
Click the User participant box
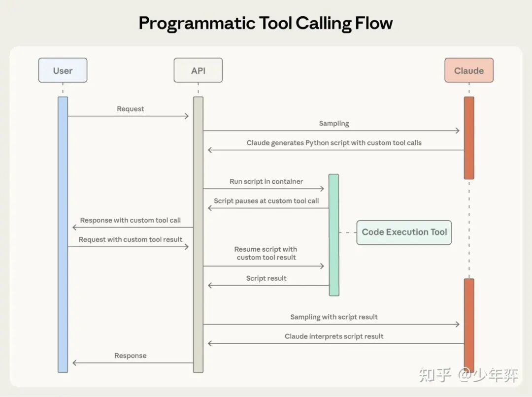coord(63,70)
